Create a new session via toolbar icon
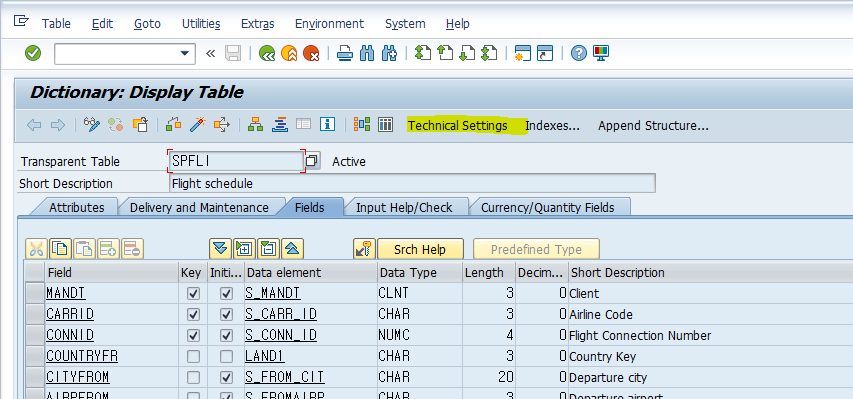Image resolution: width=853 pixels, height=399 pixels. [523, 53]
